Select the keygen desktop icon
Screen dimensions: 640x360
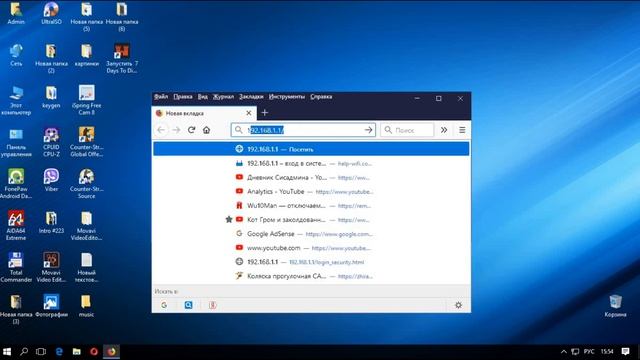tap(51, 97)
